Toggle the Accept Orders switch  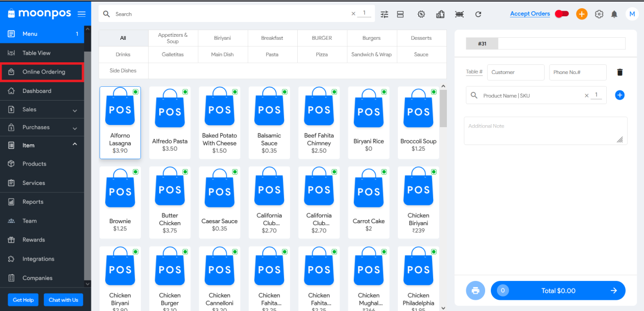click(x=562, y=14)
